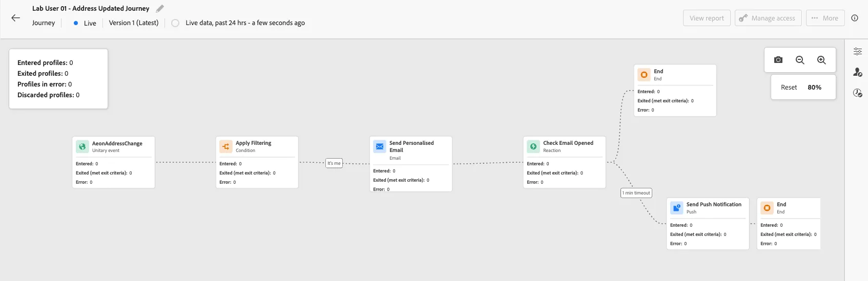Select the It's me path label
This screenshot has height=281, width=868.
click(334, 163)
